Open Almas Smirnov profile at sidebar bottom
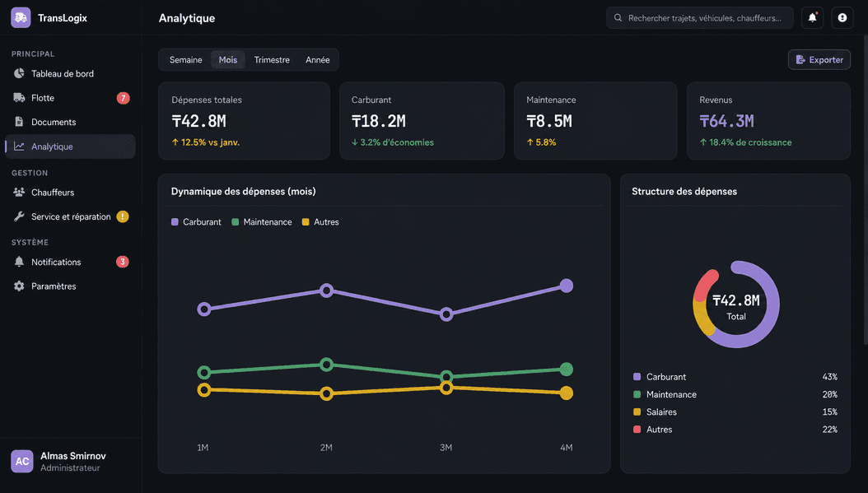 click(x=70, y=462)
